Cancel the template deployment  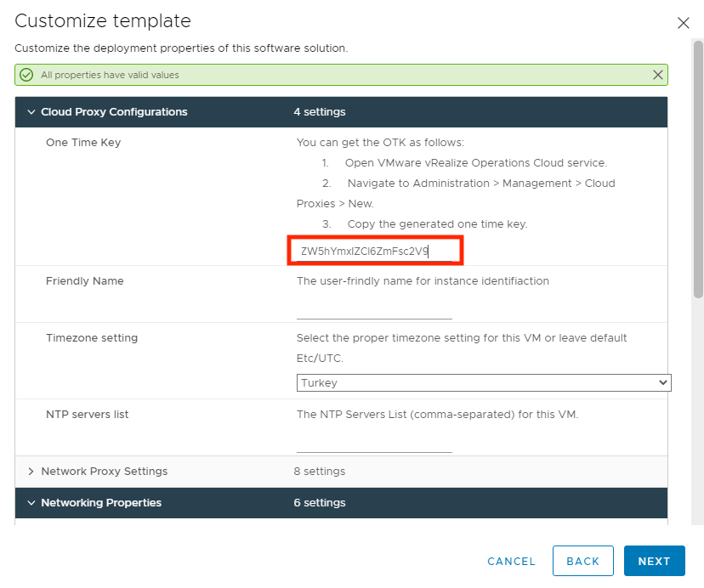pyautogui.click(x=511, y=562)
